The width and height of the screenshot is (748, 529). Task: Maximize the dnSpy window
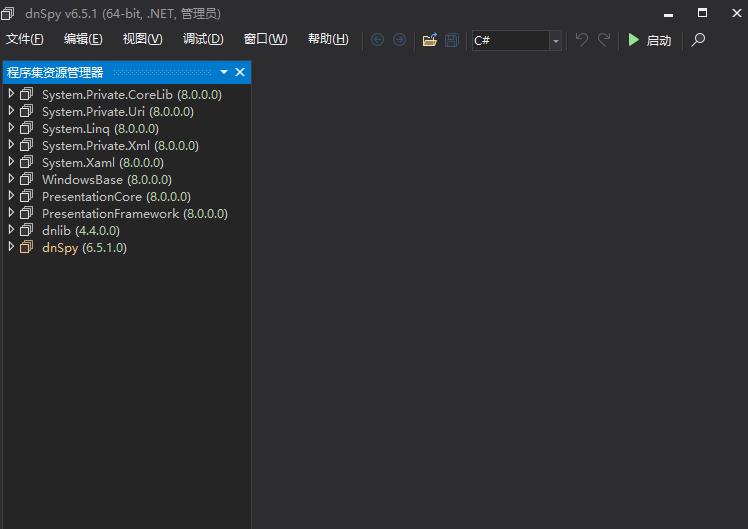coord(702,13)
